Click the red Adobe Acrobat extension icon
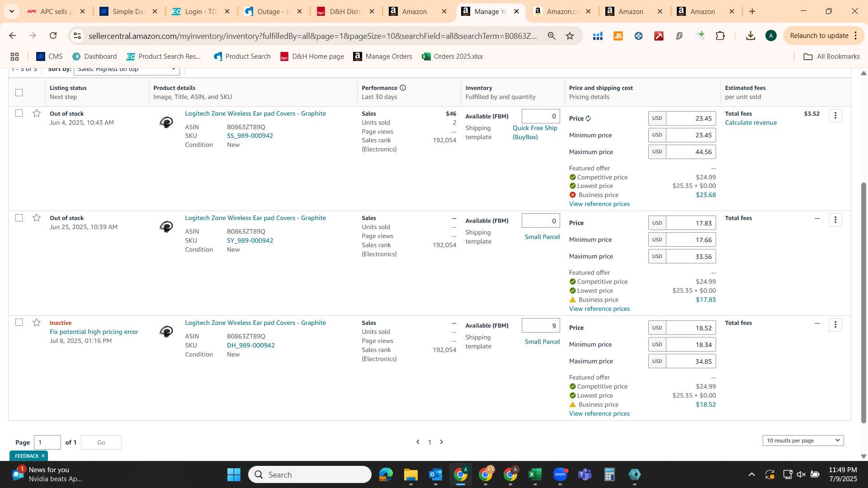868x488 pixels. tap(659, 36)
